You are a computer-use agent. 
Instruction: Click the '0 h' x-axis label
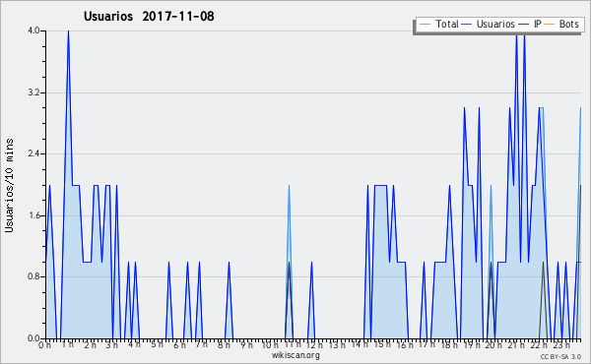pos(44,344)
